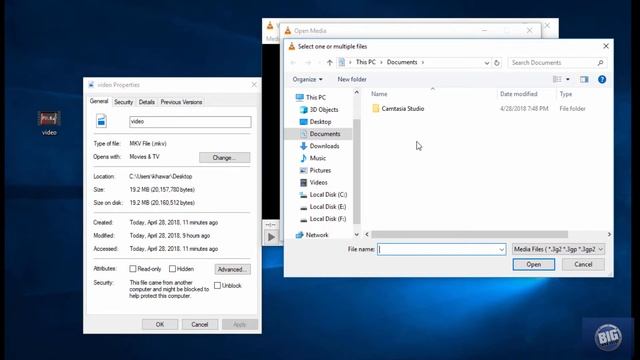Expand the address bar history dropdown
Image resolution: width=640 pixels, height=360 pixels.
[487, 63]
